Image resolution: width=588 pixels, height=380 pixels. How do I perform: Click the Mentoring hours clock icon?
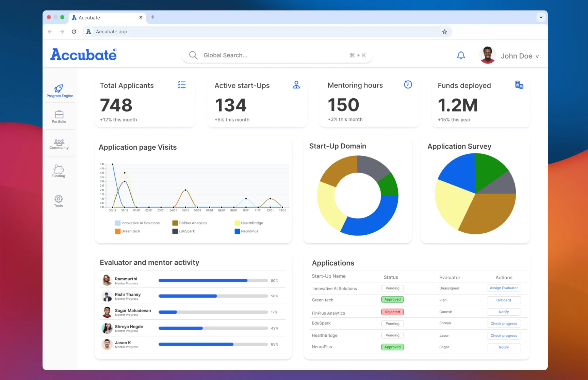click(408, 85)
